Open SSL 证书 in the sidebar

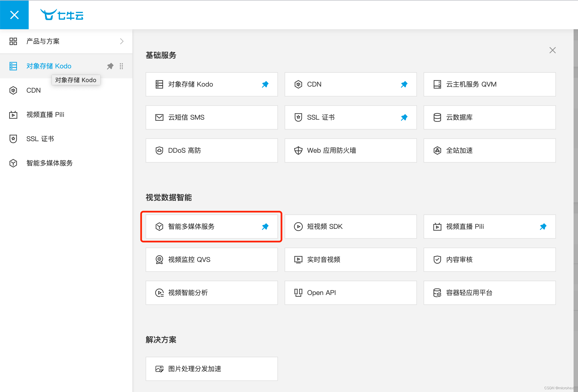[x=66, y=139]
